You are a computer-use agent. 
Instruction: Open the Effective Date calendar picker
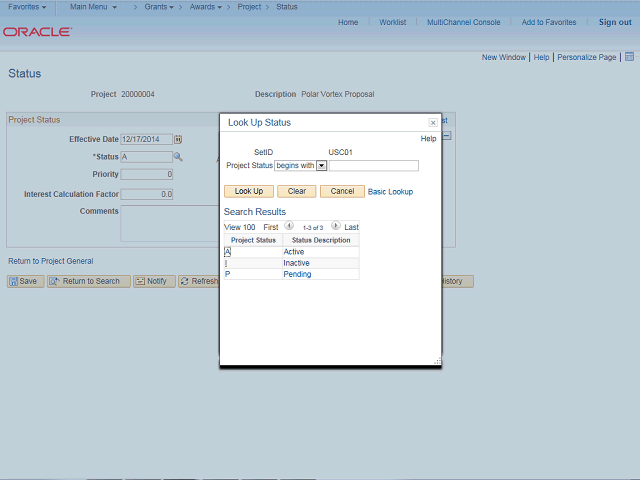point(178,140)
